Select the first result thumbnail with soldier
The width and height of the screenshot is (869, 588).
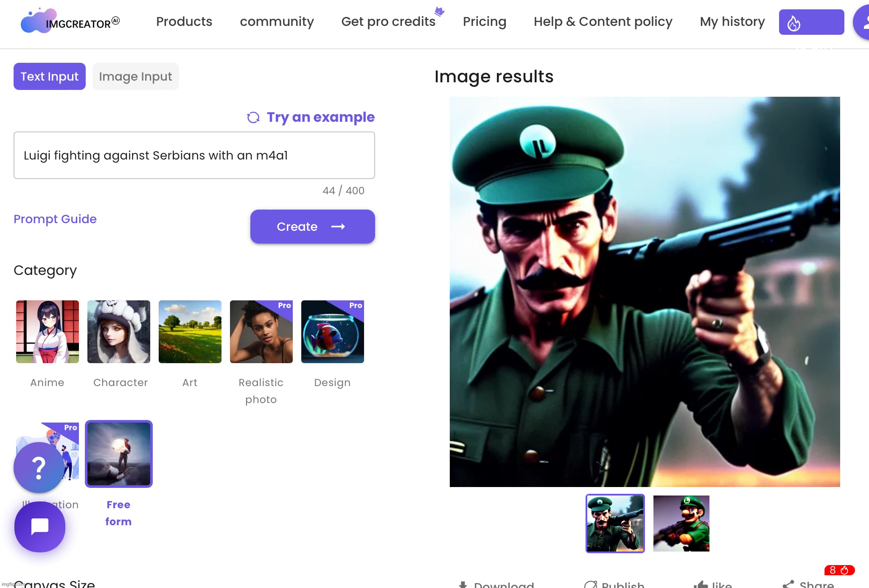coord(615,524)
